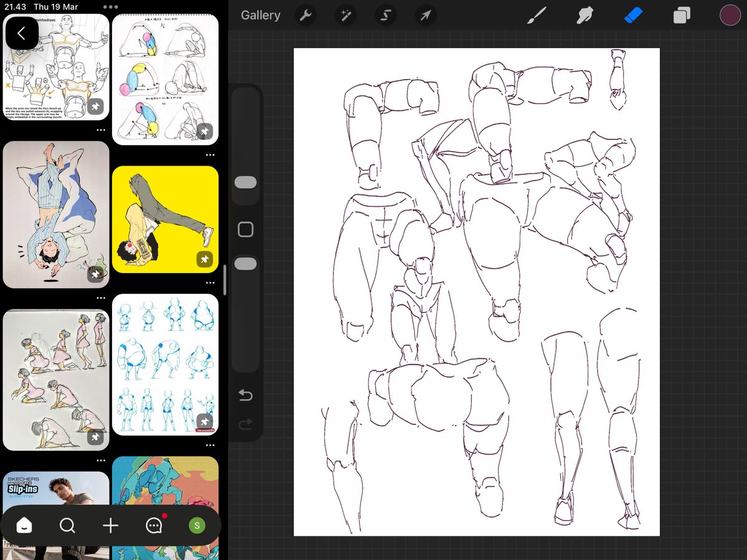
Task: Tap pin badge on torso anatomy pin
Action: tap(95, 106)
